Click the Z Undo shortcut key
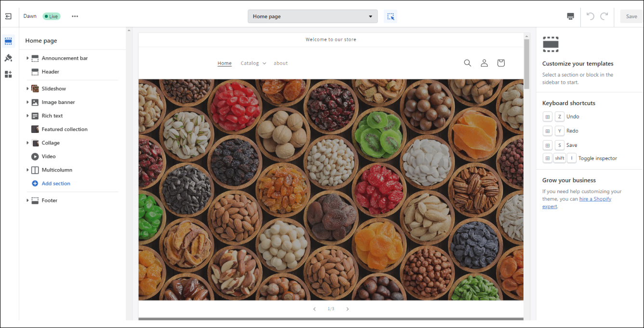Image resolution: width=644 pixels, height=328 pixels. [x=559, y=117]
